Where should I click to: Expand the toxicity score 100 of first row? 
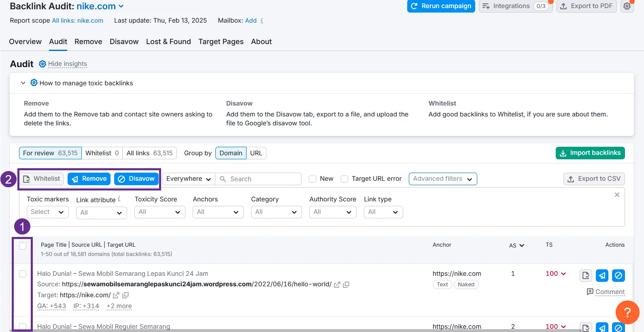click(556, 274)
